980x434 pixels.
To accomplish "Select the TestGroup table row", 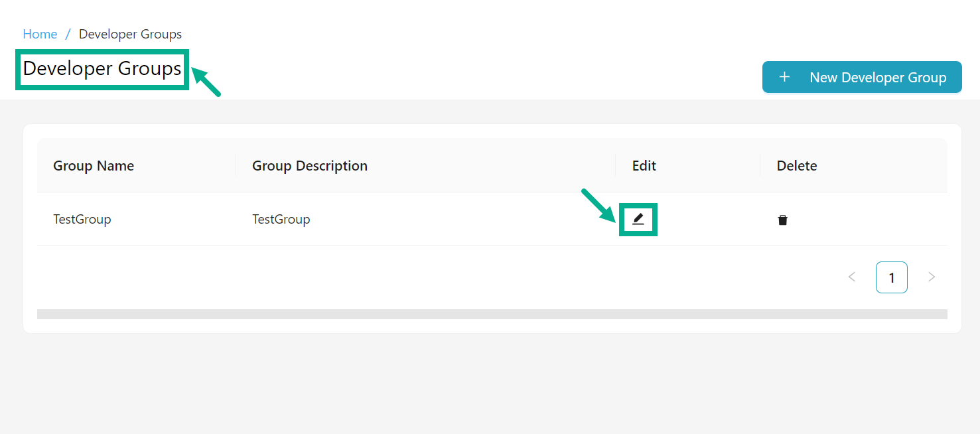I will pos(398,219).
